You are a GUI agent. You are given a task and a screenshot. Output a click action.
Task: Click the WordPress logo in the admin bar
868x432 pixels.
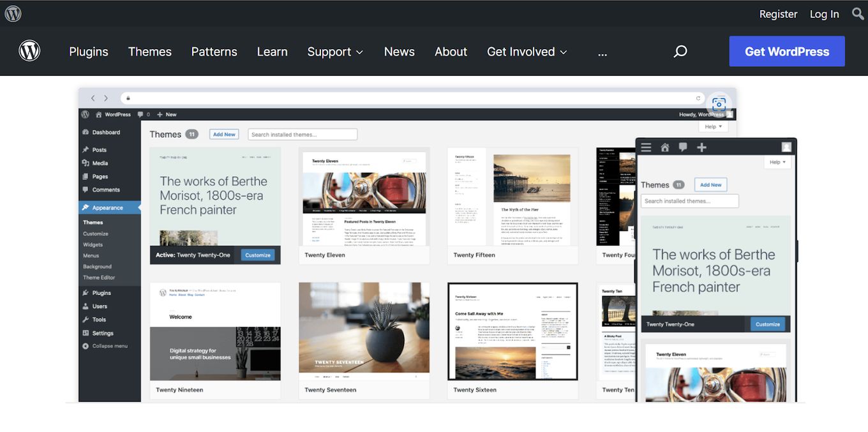[85, 114]
